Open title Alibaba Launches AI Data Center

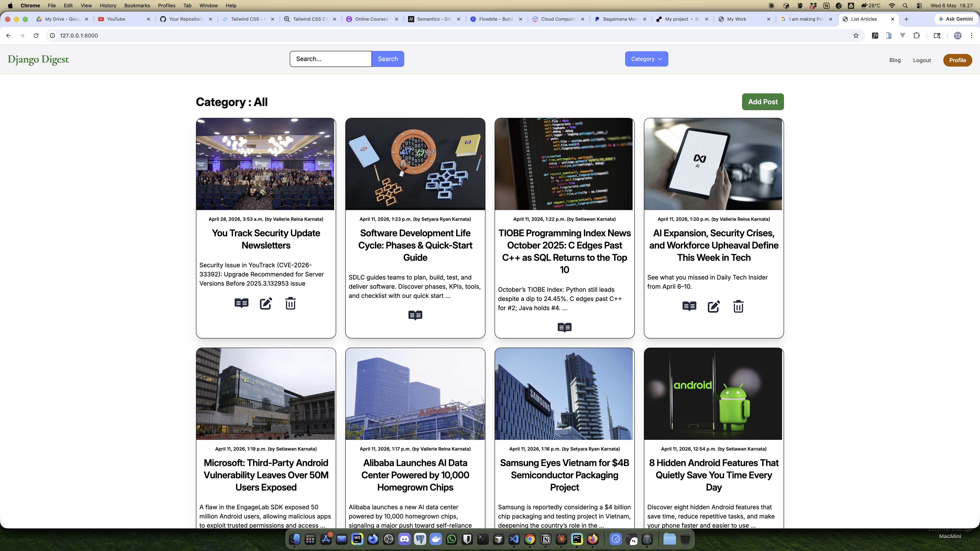[415, 475]
